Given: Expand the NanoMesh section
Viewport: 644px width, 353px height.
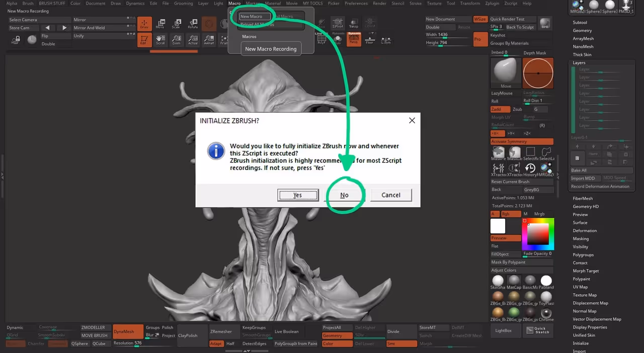Looking at the screenshot, I should click(x=583, y=47).
